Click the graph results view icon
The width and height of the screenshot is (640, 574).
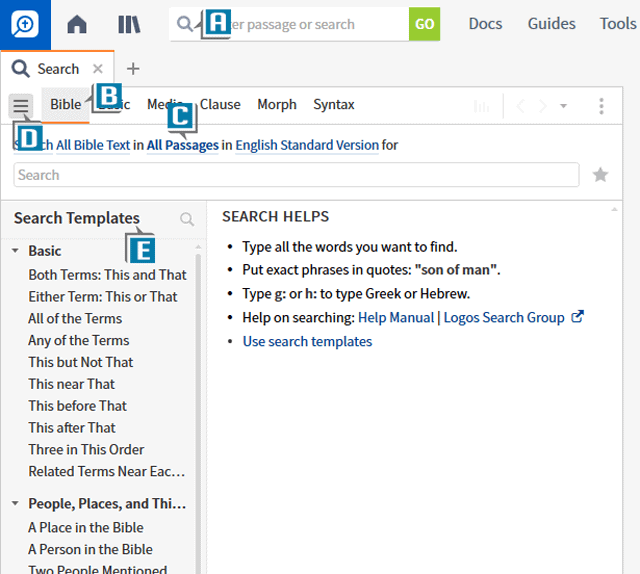click(x=482, y=105)
